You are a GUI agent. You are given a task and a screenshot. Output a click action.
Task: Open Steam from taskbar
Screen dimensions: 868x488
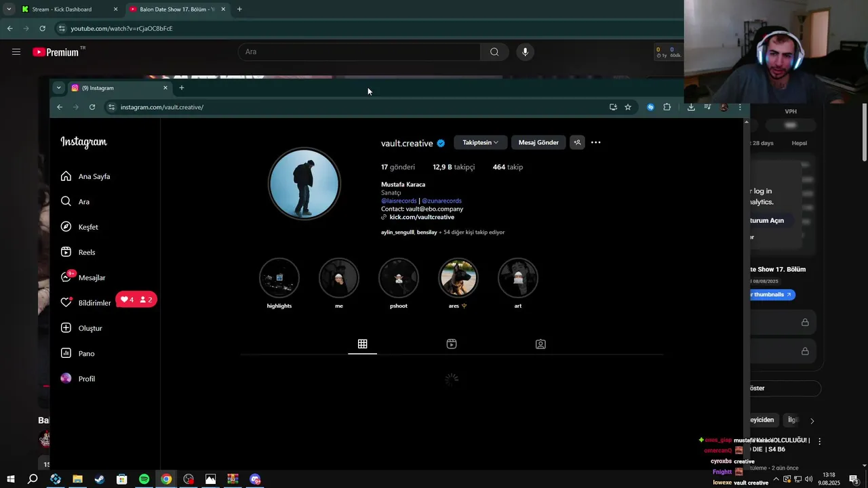click(100, 479)
